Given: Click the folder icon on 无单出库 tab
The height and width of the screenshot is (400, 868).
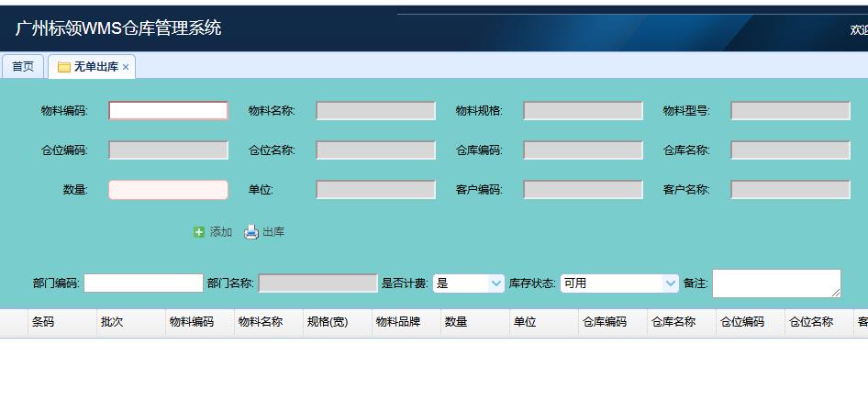Looking at the screenshot, I should coord(64,67).
